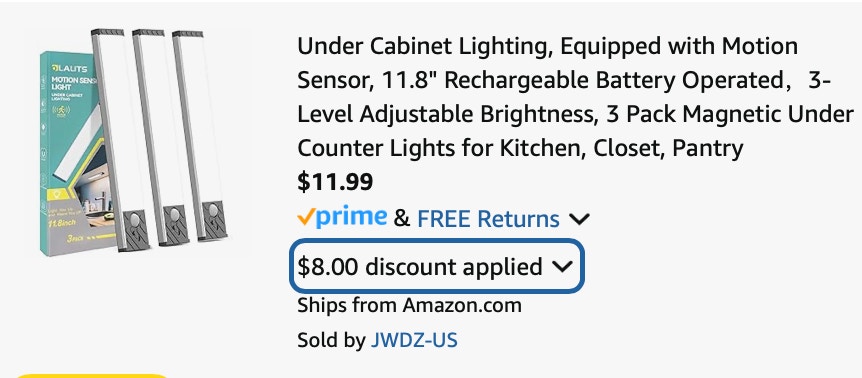This screenshot has width=862, height=378.
Task: Open the Under Cabinet Lighting product title
Action: 575,97
